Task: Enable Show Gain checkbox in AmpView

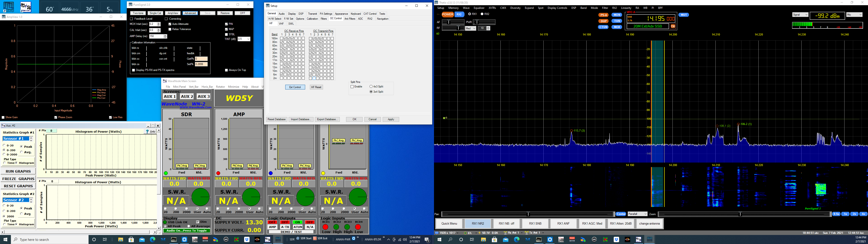Action: 3,117
